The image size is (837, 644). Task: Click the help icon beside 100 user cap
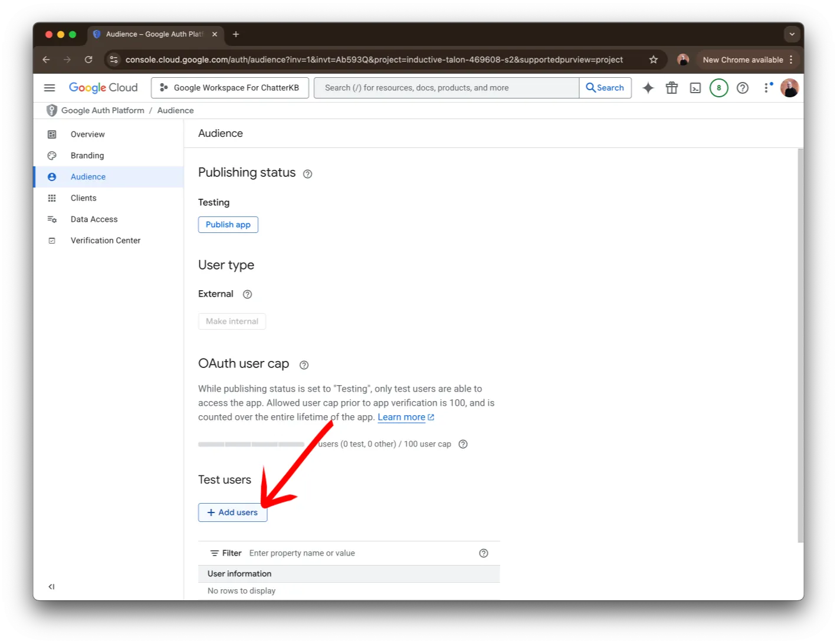coord(463,444)
